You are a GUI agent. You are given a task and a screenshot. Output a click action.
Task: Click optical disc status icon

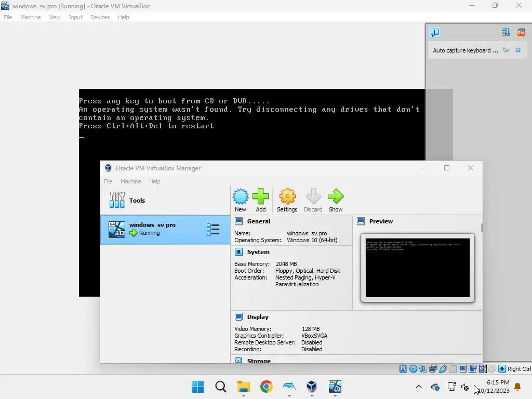point(413,368)
